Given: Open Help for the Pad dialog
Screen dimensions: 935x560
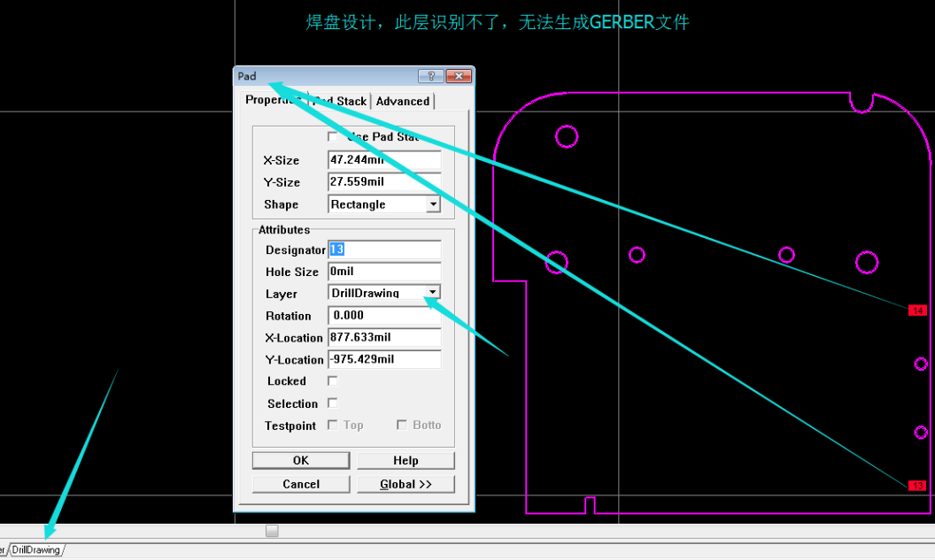Looking at the screenshot, I should pos(406,460).
